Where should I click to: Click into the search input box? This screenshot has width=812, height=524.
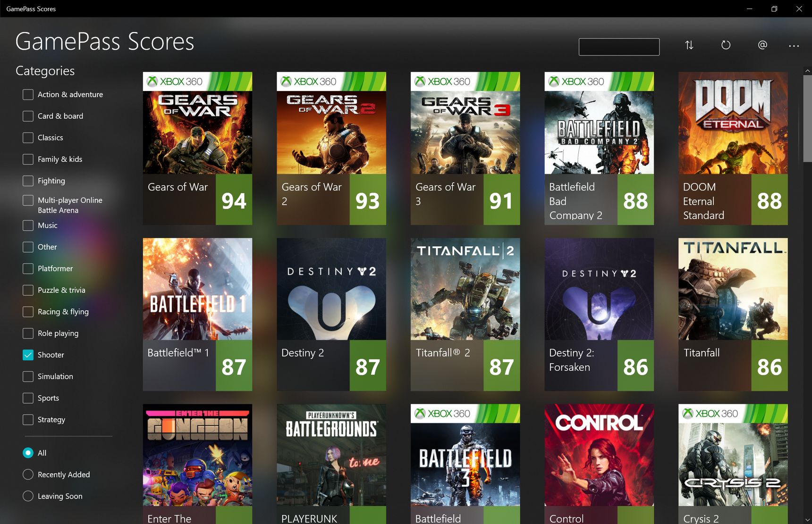coord(619,47)
